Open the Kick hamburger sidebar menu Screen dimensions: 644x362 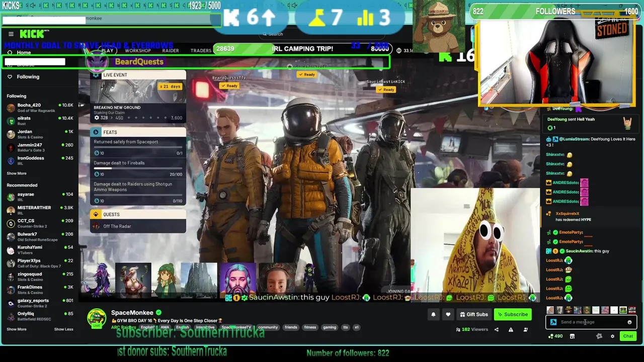pos(11,34)
